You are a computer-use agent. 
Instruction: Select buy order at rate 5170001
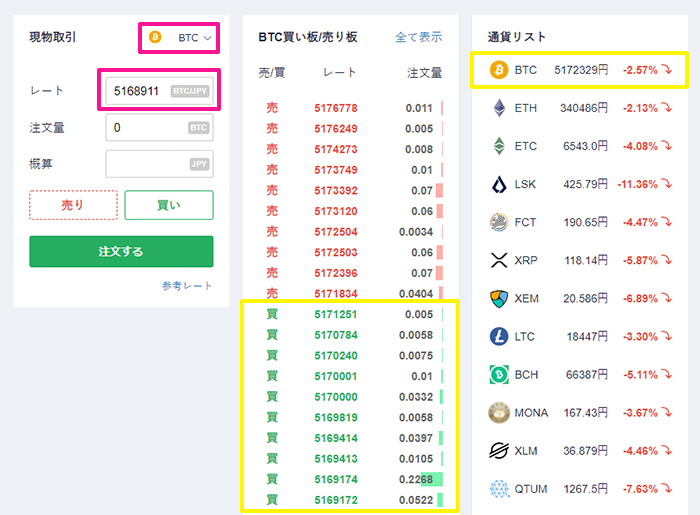351,376
